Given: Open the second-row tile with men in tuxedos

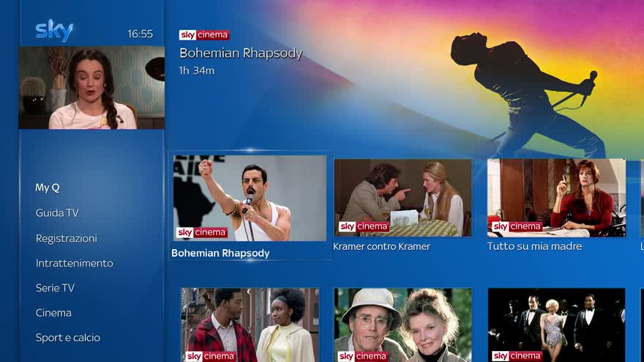Looking at the screenshot, I should pos(556,325).
